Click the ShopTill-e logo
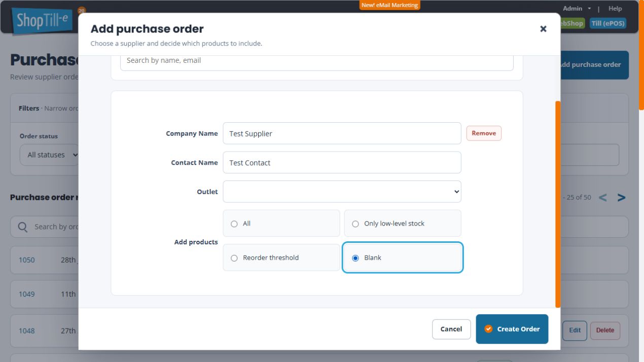The width and height of the screenshot is (644, 362). click(x=43, y=20)
